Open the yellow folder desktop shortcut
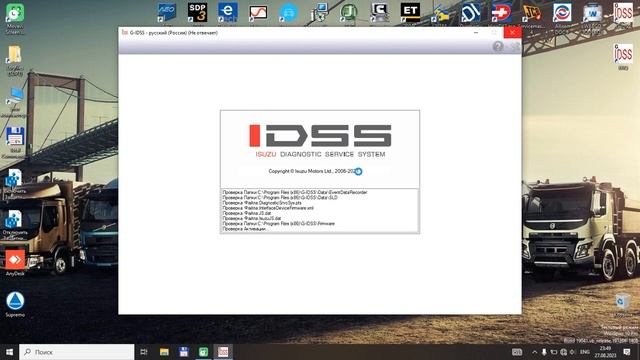The width and height of the screenshot is (640, 360). pos(15,54)
